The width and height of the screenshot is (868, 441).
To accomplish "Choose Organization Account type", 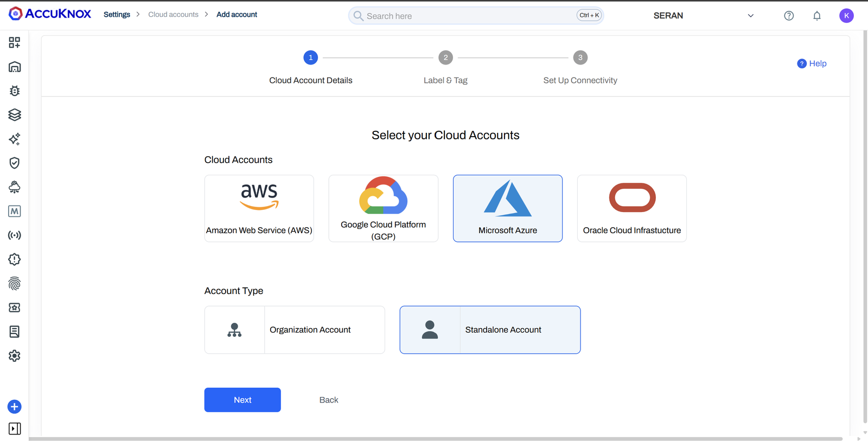I will 295,330.
